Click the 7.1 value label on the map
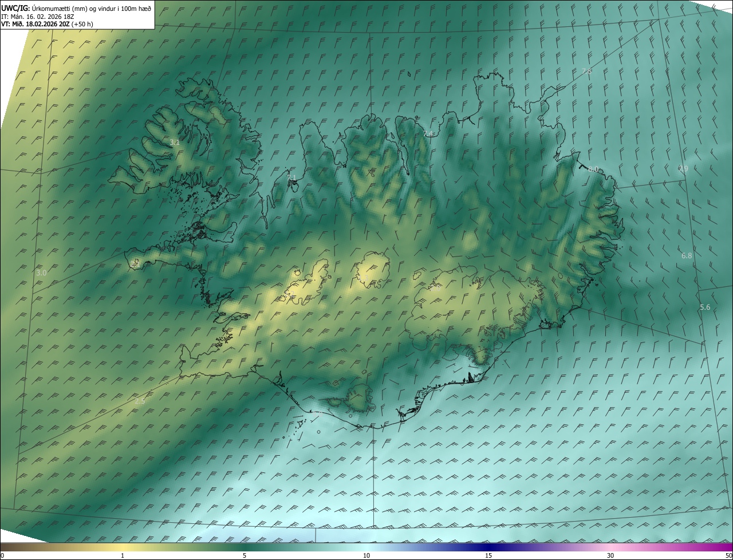 click(292, 176)
